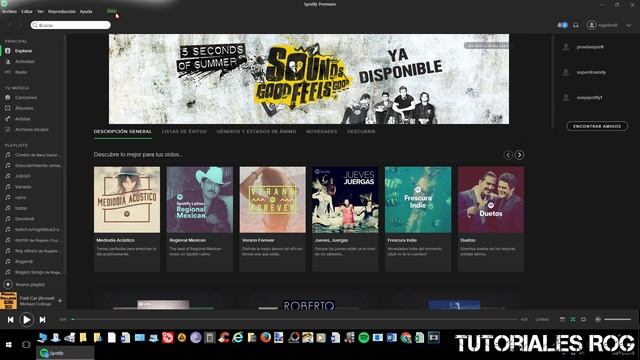Click the now-playing album art thumbnail
Image resolution: width=640 pixels, height=360 pixels.
pyautogui.click(x=8, y=300)
